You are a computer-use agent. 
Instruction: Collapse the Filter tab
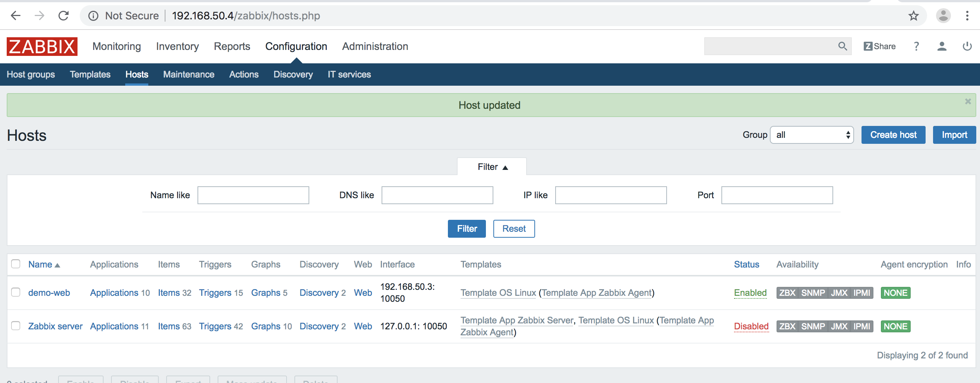(492, 167)
